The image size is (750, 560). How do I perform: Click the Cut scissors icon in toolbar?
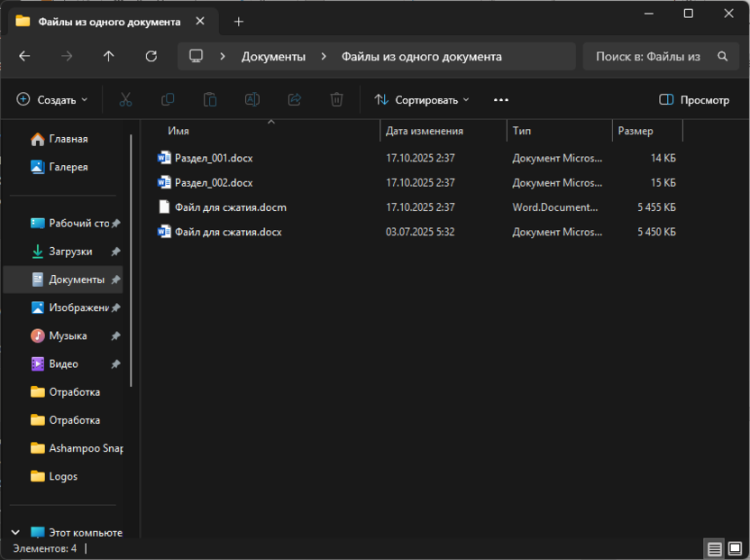pos(126,100)
